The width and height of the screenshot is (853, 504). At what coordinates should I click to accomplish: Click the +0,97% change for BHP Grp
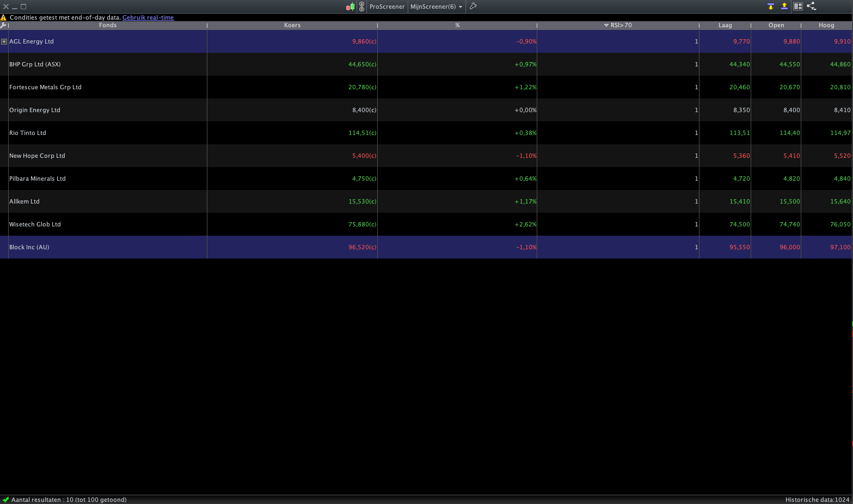coord(526,64)
